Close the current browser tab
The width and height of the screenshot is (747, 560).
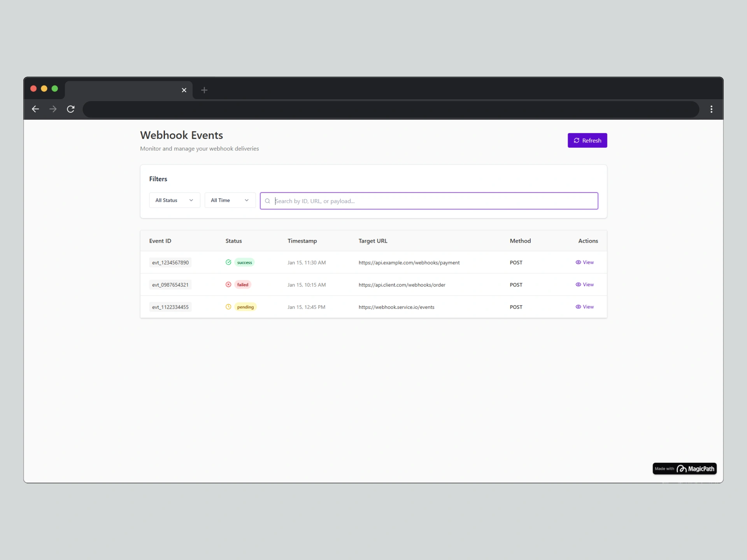(x=184, y=90)
